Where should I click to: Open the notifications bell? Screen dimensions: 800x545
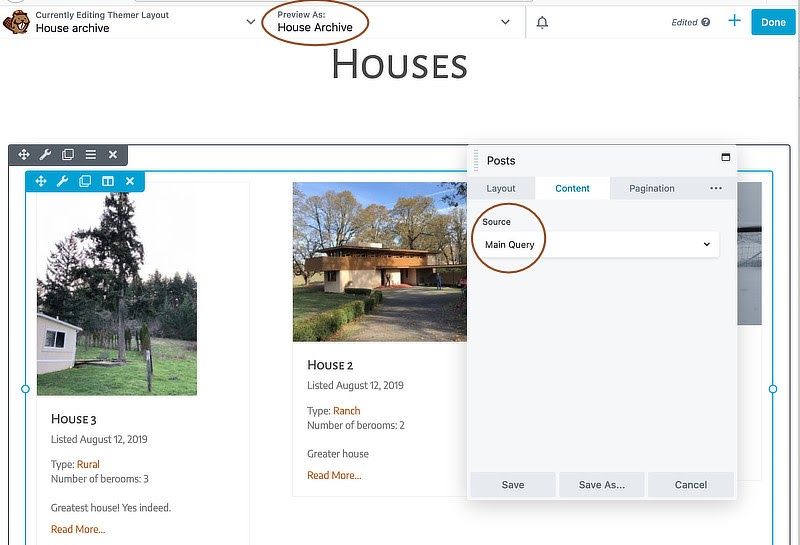pyautogui.click(x=542, y=22)
